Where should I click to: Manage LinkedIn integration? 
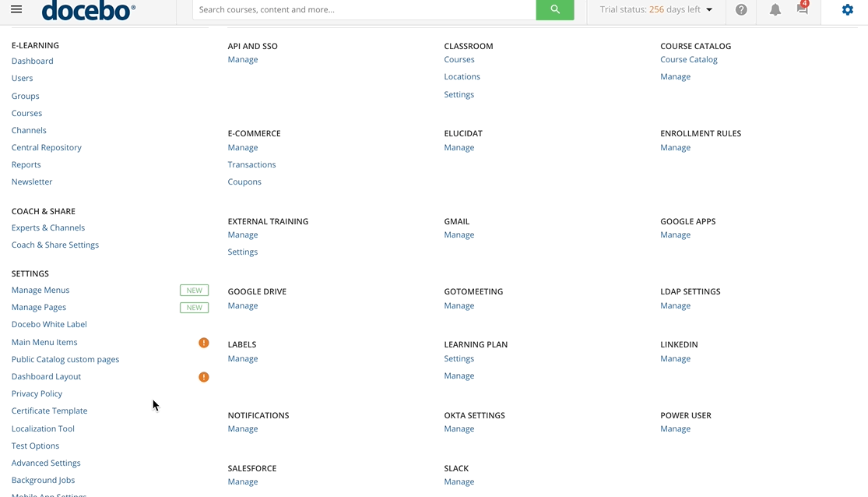(x=676, y=359)
